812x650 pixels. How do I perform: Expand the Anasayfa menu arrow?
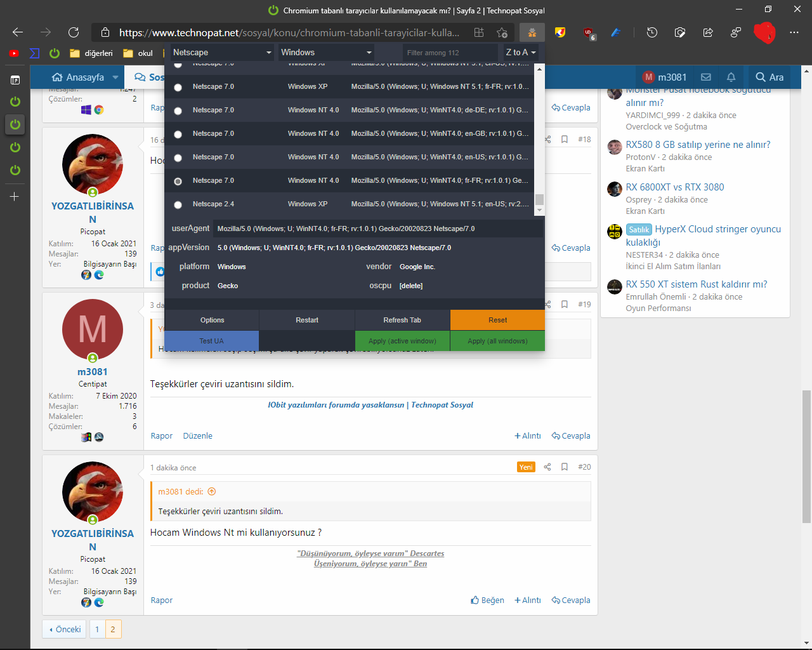(115, 77)
